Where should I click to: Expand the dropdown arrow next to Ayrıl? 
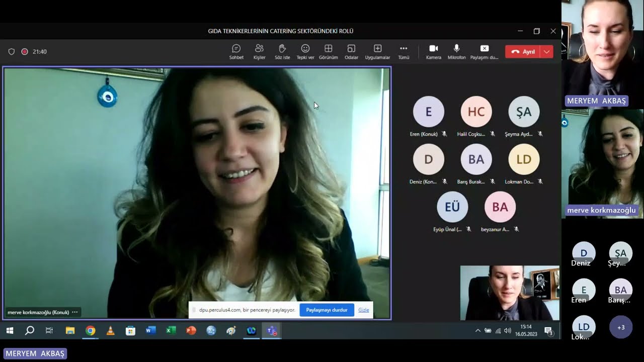click(x=547, y=52)
